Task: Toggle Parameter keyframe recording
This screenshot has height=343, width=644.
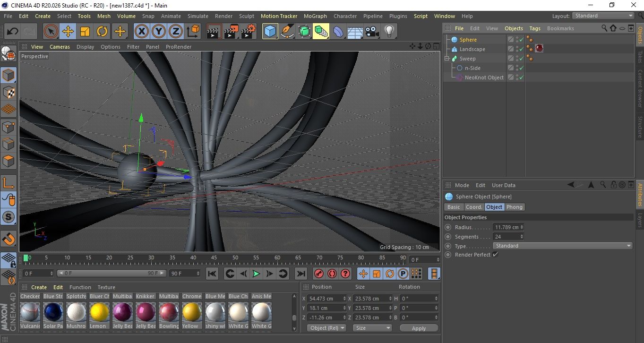Action: [403, 274]
